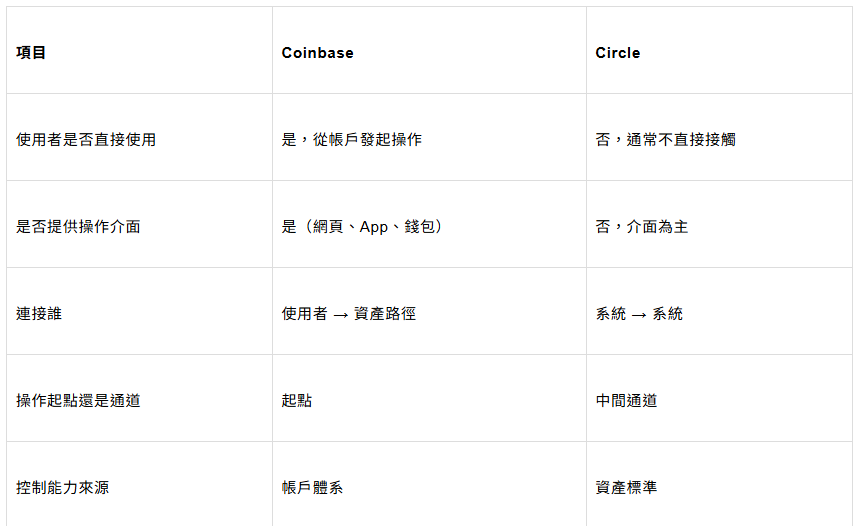Select the Circle column header

[x=617, y=53]
